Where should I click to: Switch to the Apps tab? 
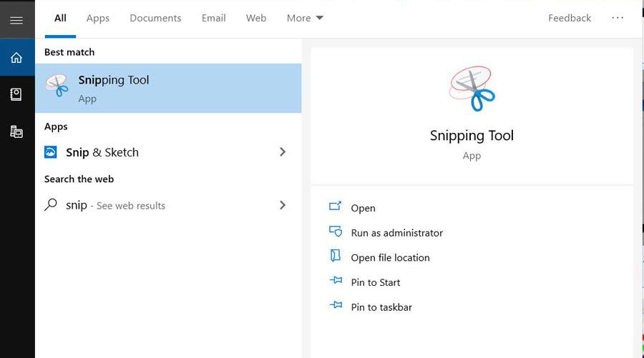coord(98,18)
